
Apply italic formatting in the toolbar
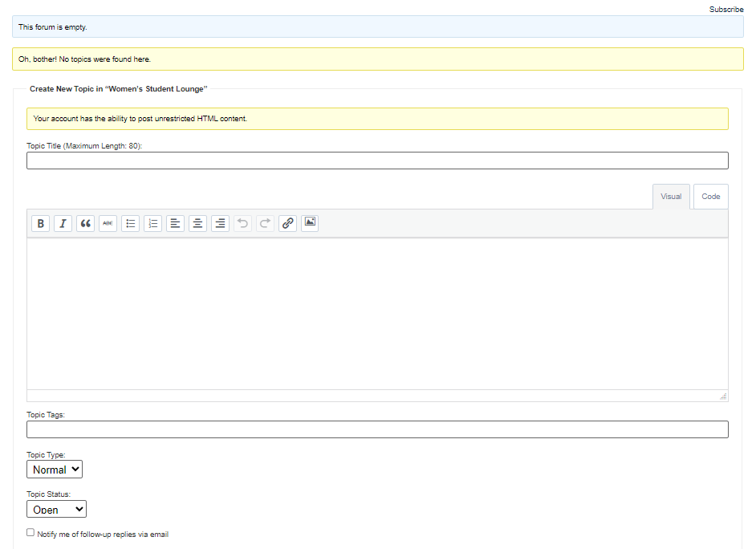[63, 223]
